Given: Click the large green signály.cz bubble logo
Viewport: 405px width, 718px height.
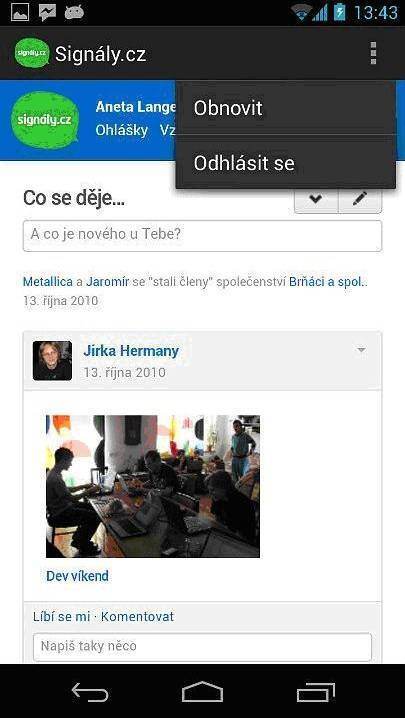Looking at the screenshot, I should [45, 120].
